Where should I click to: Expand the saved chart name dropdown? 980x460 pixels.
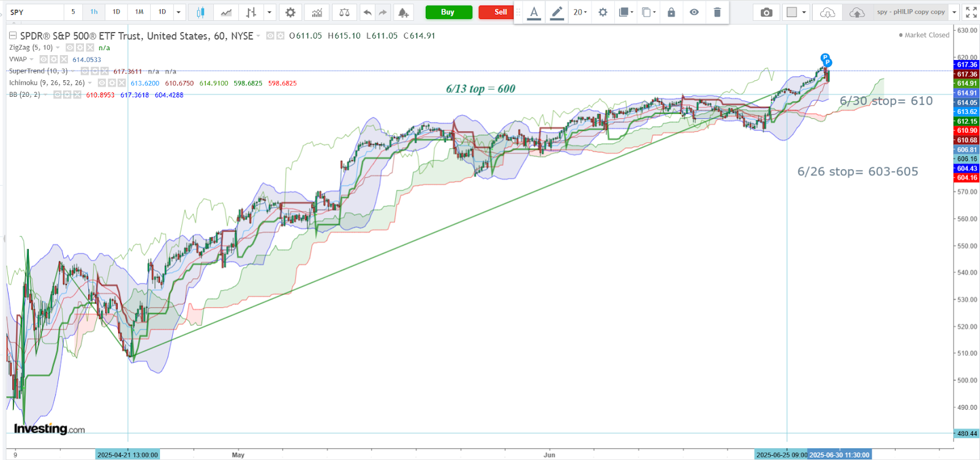click(954, 12)
